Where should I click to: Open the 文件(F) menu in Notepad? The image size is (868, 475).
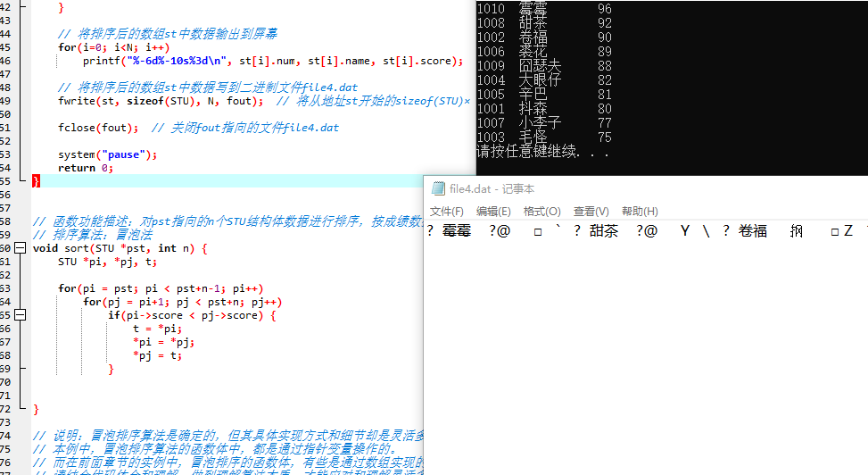(x=447, y=212)
